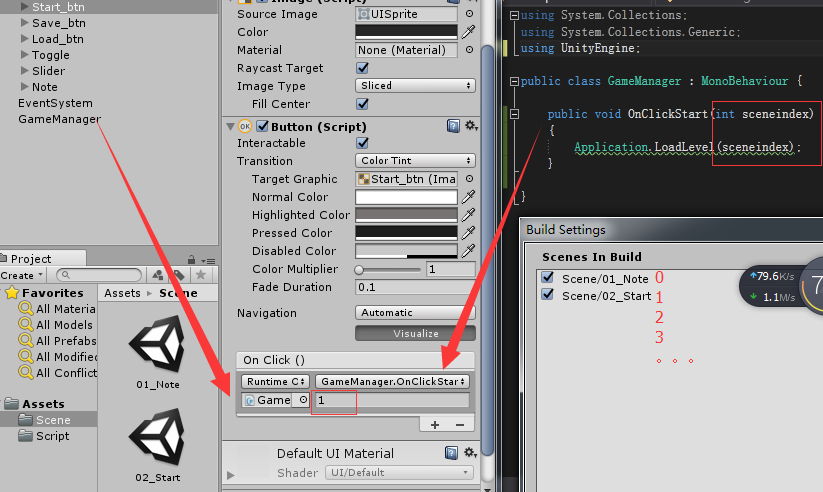Open Runtime Only dropdown in On Click
Viewport: 823px width, 492px height.
click(276, 382)
